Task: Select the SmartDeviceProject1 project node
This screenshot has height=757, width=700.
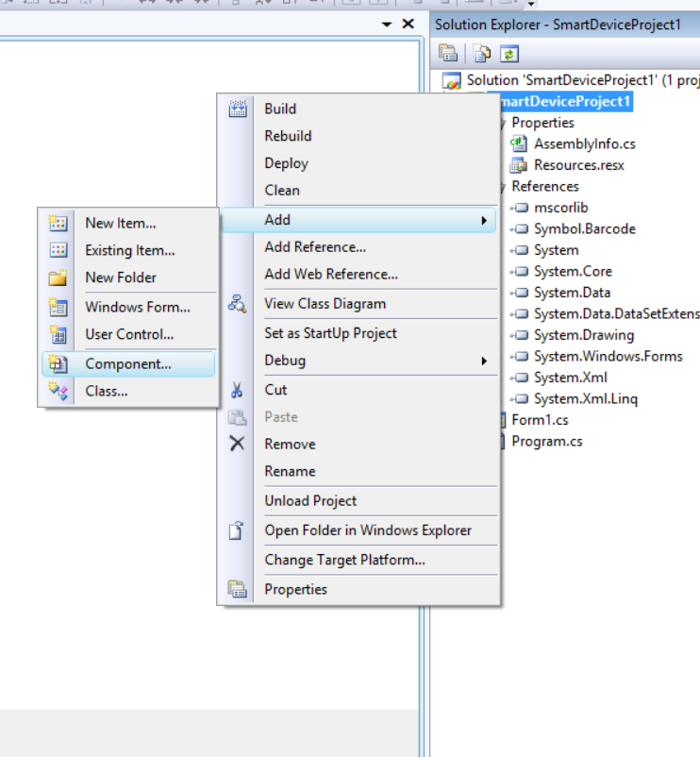Action: (565, 101)
